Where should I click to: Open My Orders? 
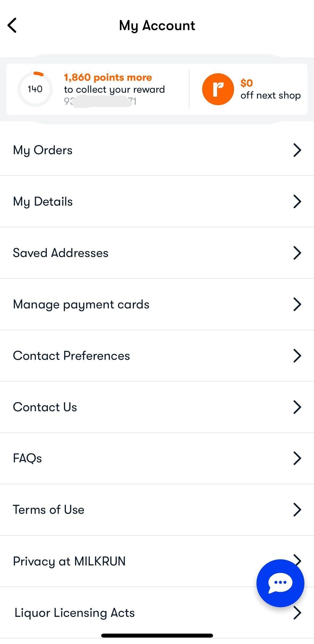tap(43, 150)
